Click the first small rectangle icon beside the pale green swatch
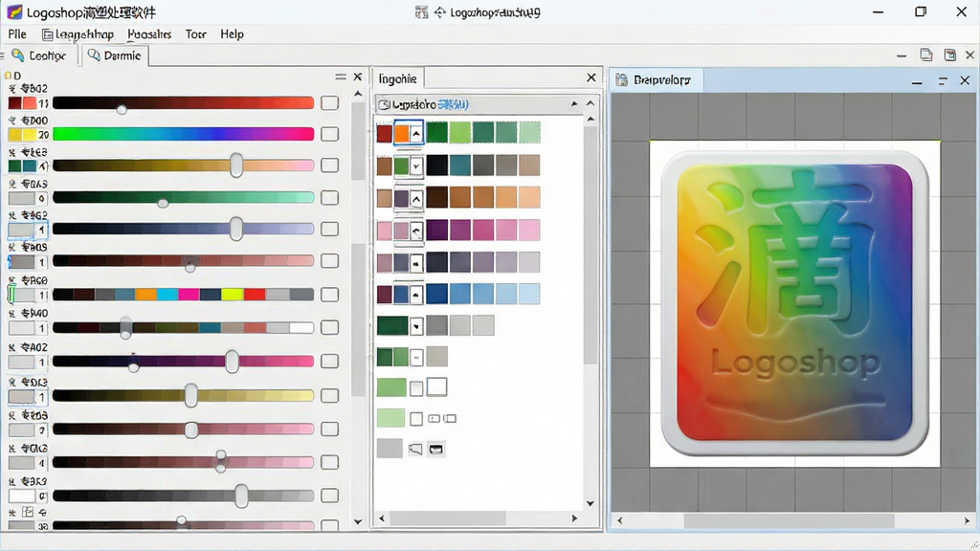This screenshot has width=980, height=551. [x=434, y=419]
